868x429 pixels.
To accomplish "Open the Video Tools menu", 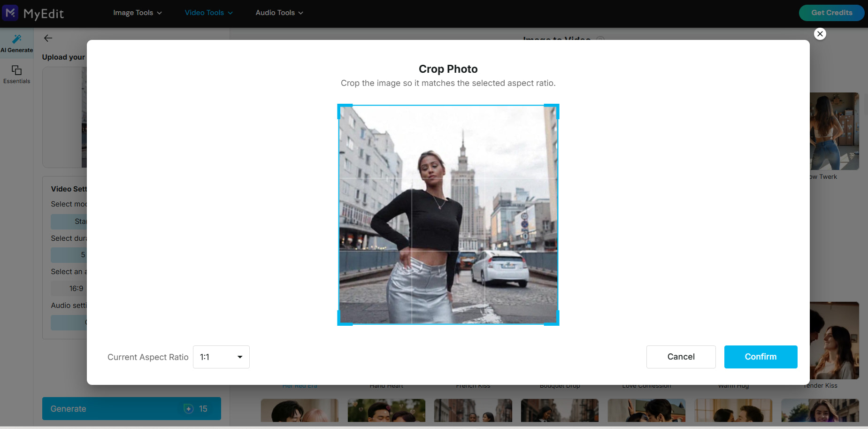I will (209, 13).
